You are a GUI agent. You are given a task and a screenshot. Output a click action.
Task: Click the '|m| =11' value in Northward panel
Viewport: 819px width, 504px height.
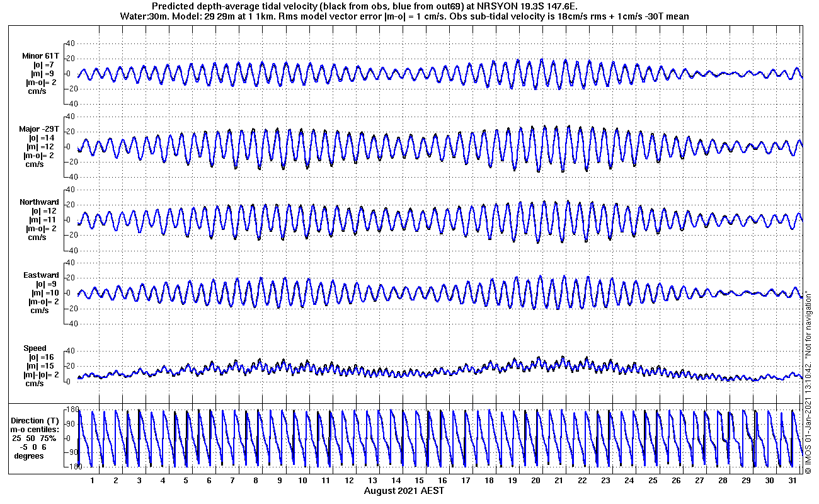[x=43, y=220]
